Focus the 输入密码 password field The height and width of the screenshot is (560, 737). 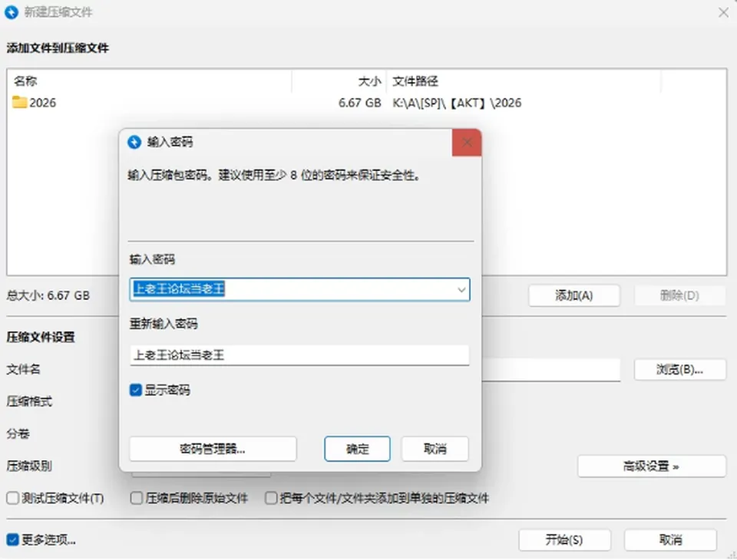click(299, 289)
